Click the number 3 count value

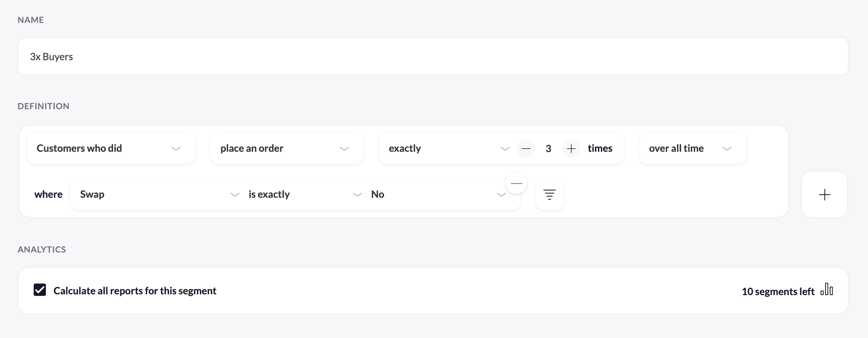[548, 148]
